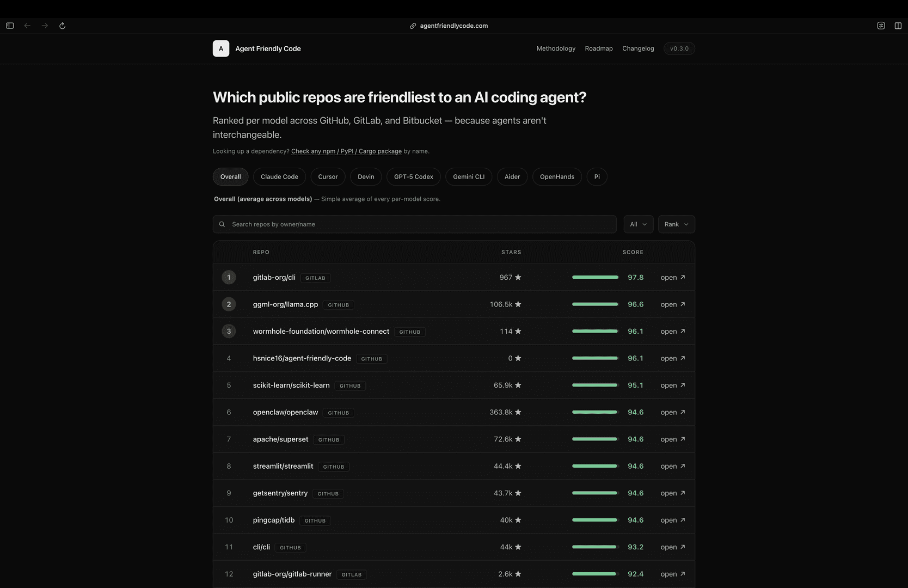Click the star icon in pingcap/tidb row
The width and height of the screenshot is (908, 588).
coord(518,520)
